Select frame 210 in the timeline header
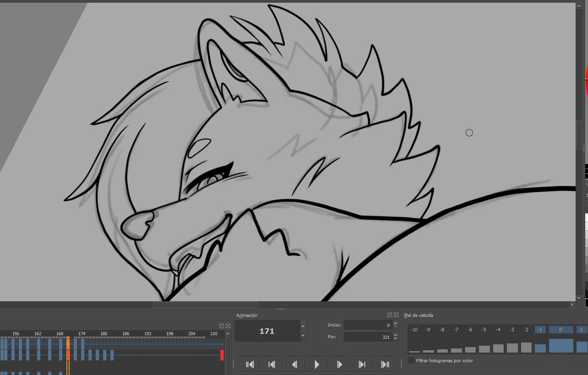Viewport: 588px width, 375px height. (214, 333)
